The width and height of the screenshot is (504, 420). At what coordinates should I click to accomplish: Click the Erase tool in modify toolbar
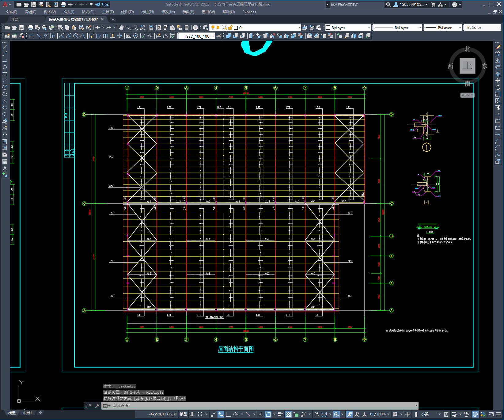[x=498, y=47]
